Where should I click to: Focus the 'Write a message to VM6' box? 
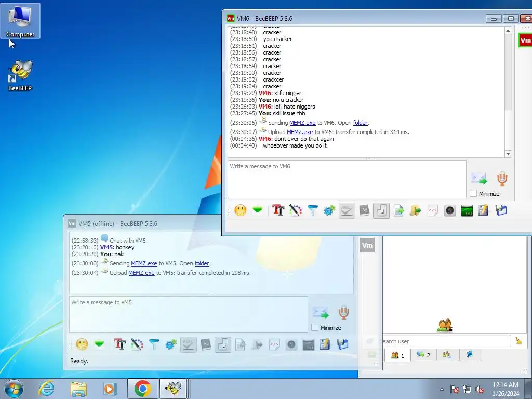[347, 179]
